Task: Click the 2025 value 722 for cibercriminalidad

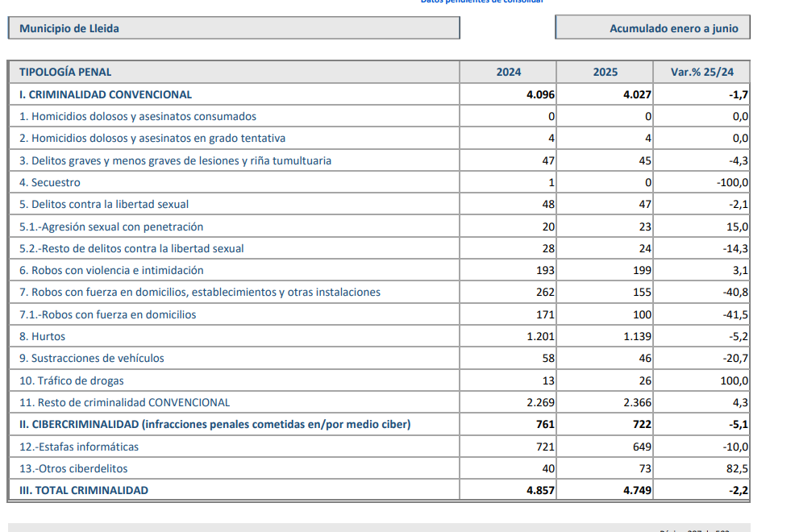Action: (642, 424)
